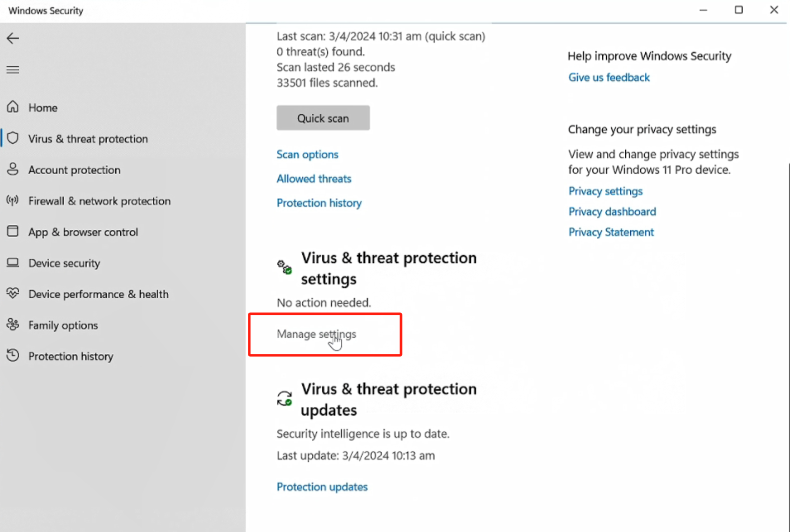Viewport: 790px width, 532px height.
Task: Open Protection history in the sidebar
Action: (x=71, y=356)
